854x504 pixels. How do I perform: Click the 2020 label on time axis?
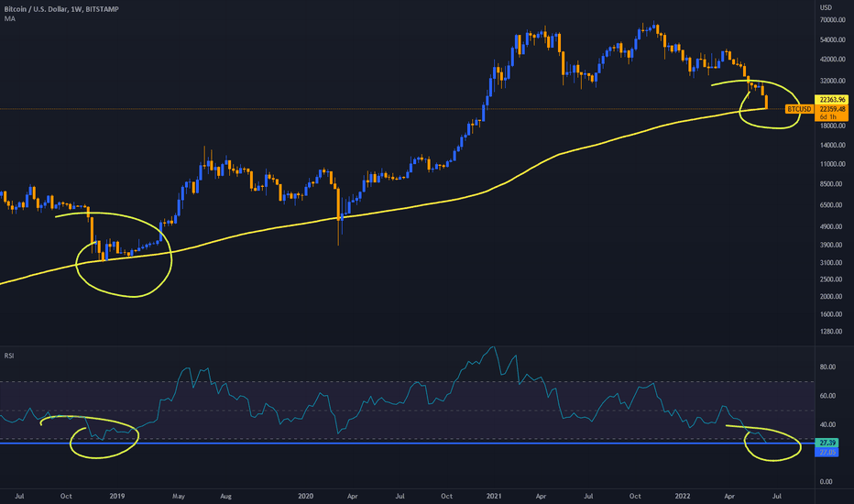[305, 497]
